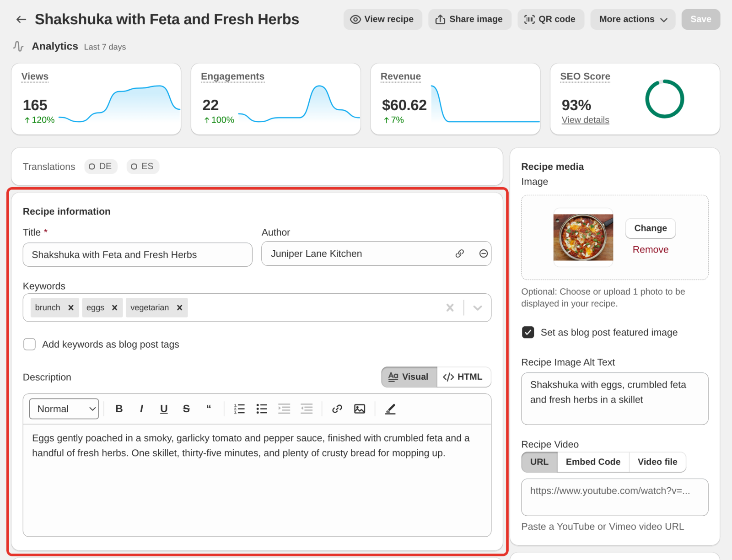This screenshot has height=560, width=732.
Task: Enable Add keywords as blog post tags
Action: point(30,344)
